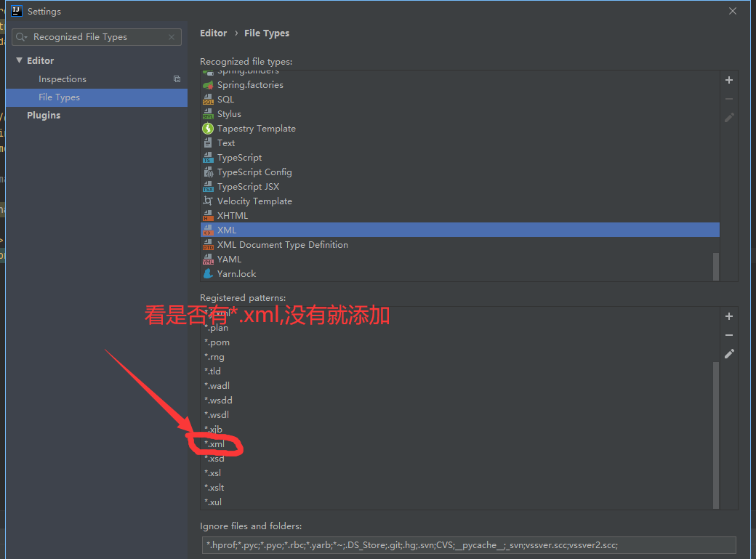Click the XHTML file type icon
This screenshot has height=559, width=756.
[x=208, y=216]
